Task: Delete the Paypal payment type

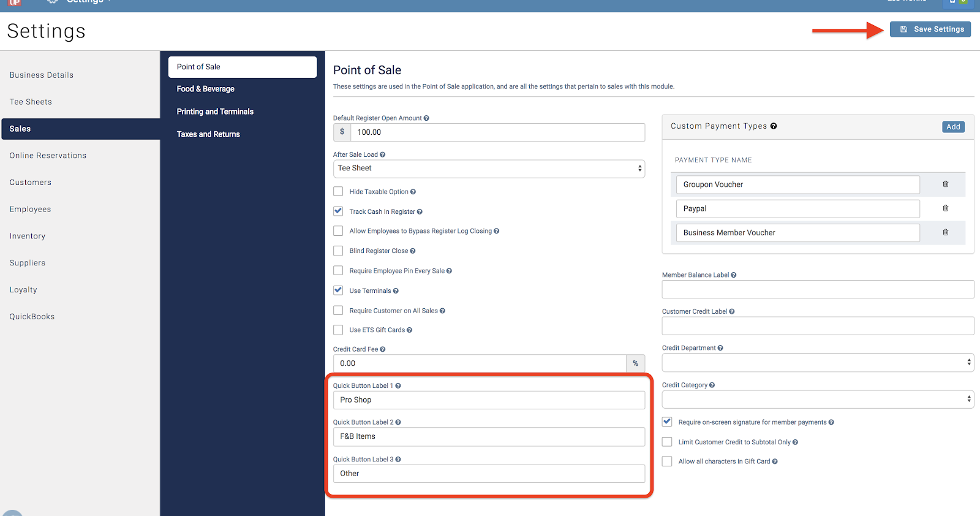Action: pyautogui.click(x=946, y=208)
